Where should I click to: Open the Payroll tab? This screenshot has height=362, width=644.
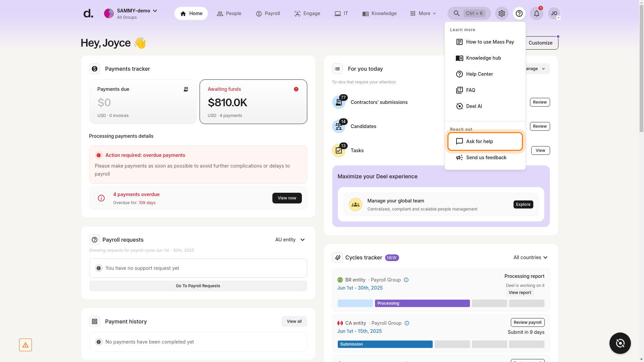pyautogui.click(x=268, y=13)
